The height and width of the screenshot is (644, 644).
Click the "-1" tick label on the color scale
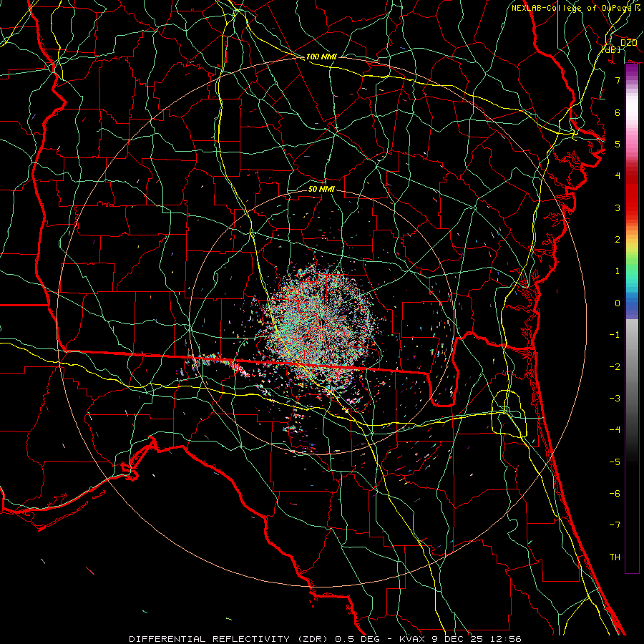[615, 335]
